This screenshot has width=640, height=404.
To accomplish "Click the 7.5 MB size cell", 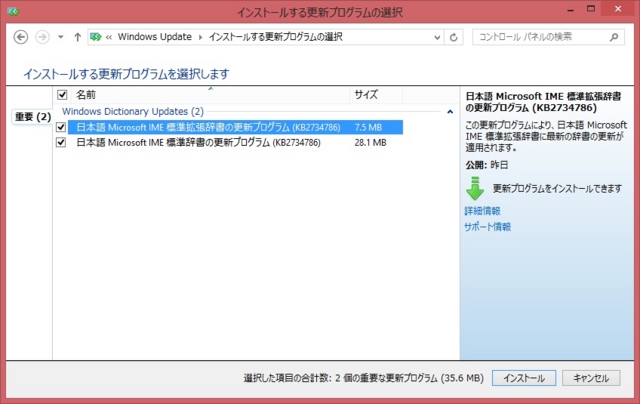I will pos(368,127).
